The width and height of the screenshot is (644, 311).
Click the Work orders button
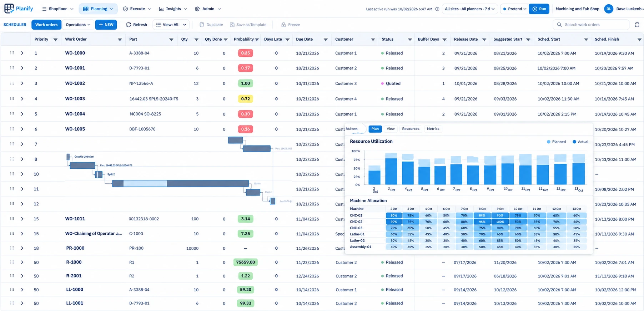click(x=46, y=25)
